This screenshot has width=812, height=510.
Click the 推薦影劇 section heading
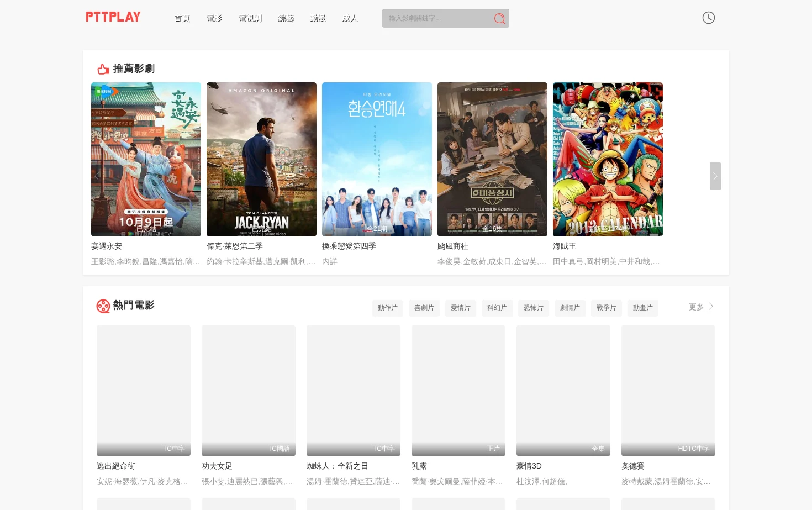click(x=134, y=69)
